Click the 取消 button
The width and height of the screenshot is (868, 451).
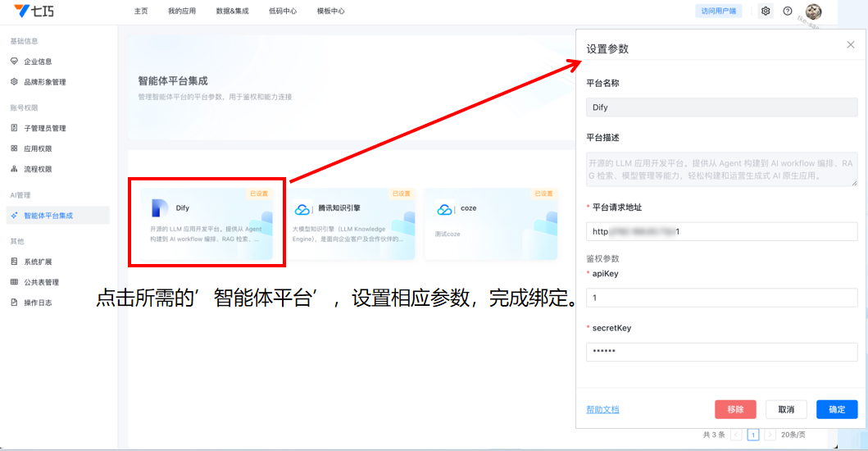(786, 409)
